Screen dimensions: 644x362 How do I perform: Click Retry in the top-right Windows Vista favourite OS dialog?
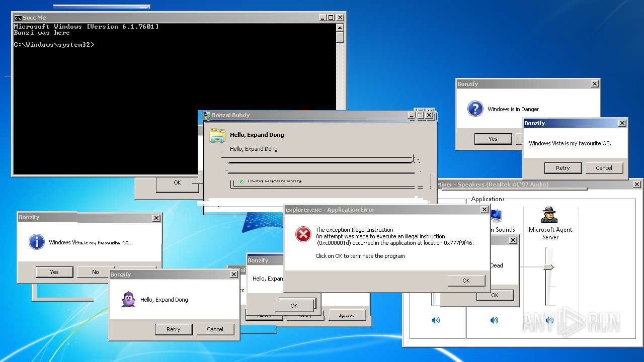coord(563,168)
